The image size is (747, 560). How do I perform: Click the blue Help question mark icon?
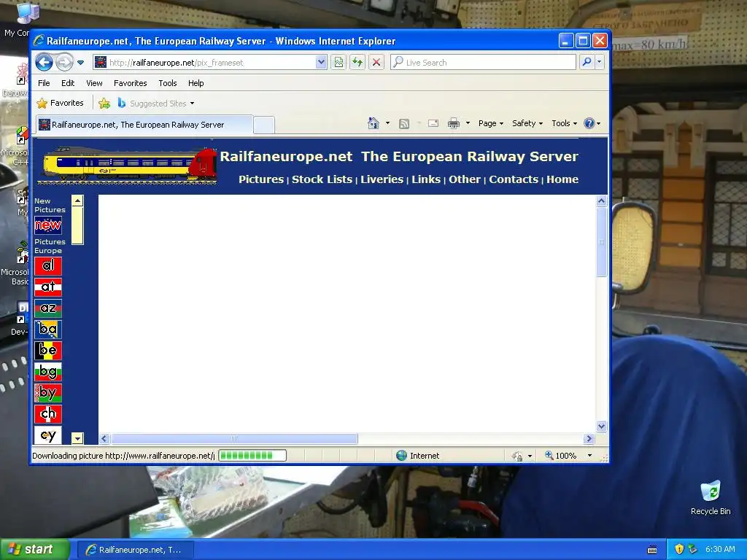coord(589,123)
